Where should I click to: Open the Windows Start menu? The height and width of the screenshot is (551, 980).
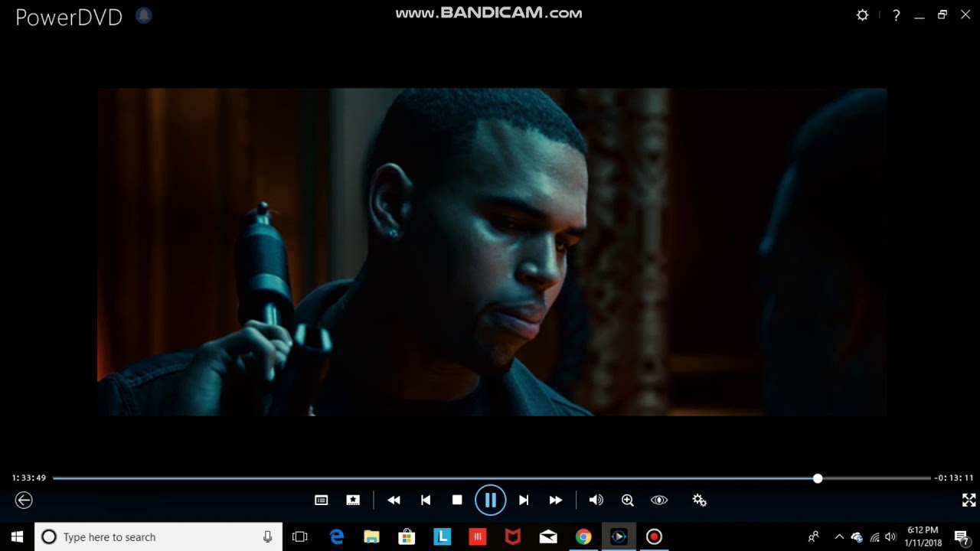pyautogui.click(x=17, y=536)
